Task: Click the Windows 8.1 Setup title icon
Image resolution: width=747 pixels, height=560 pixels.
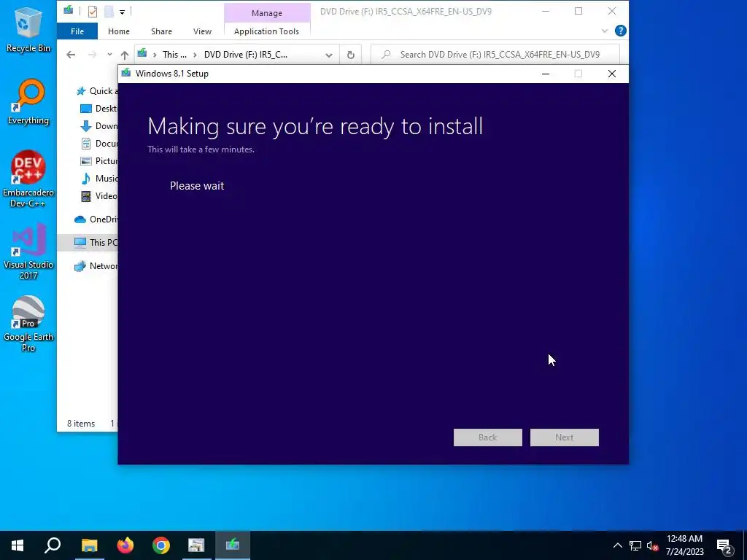Action: pyautogui.click(x=126, y=74)
